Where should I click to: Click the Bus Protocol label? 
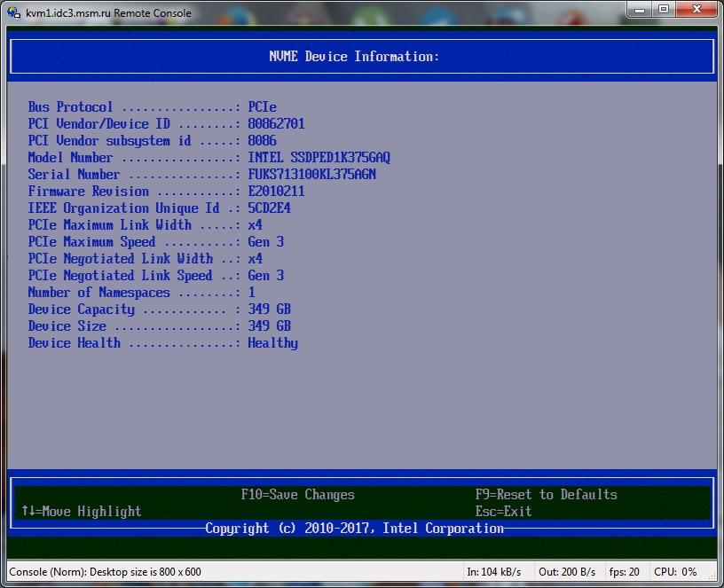click(70, 107)
